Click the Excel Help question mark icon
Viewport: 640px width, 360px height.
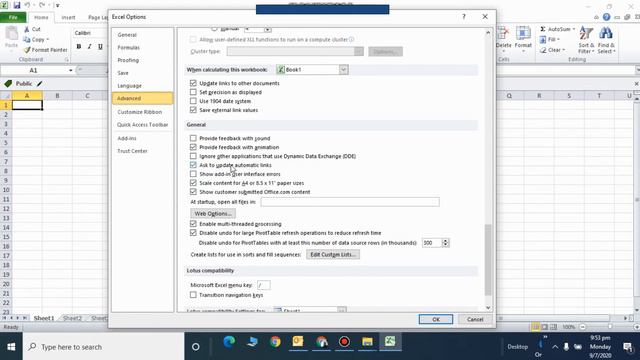(x=607, y=17)
